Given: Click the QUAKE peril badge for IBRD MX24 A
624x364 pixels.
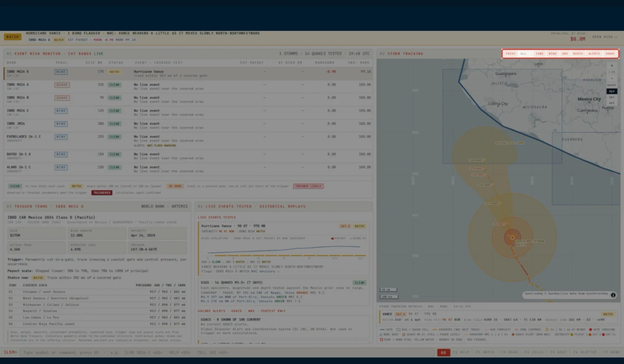Looking at the screenshot, I should coord(62,85).
